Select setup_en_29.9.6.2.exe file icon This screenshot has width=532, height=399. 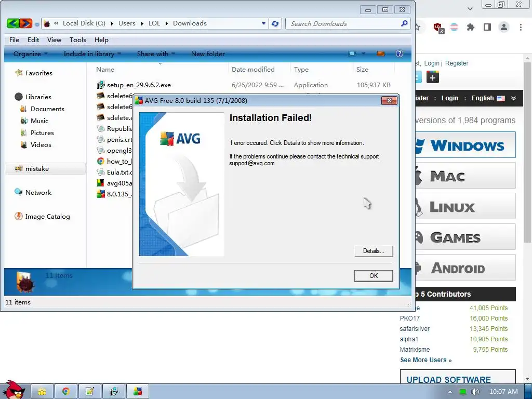100,85
